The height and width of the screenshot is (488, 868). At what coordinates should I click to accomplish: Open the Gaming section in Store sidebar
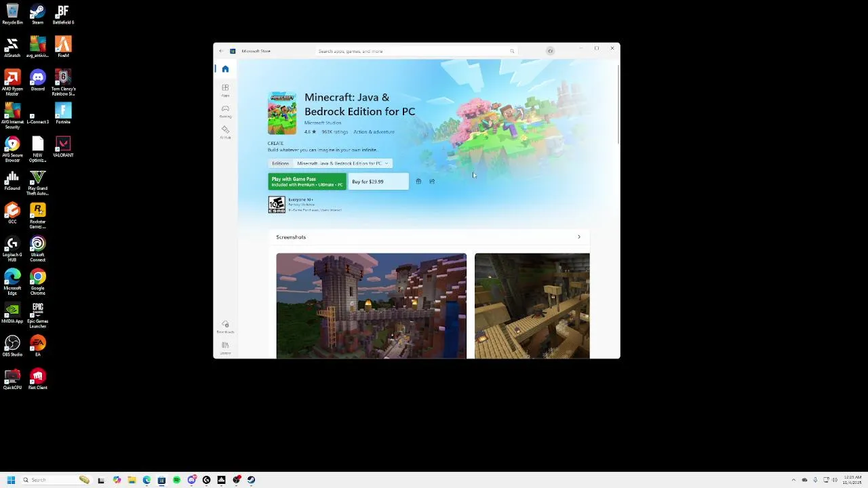225,111
